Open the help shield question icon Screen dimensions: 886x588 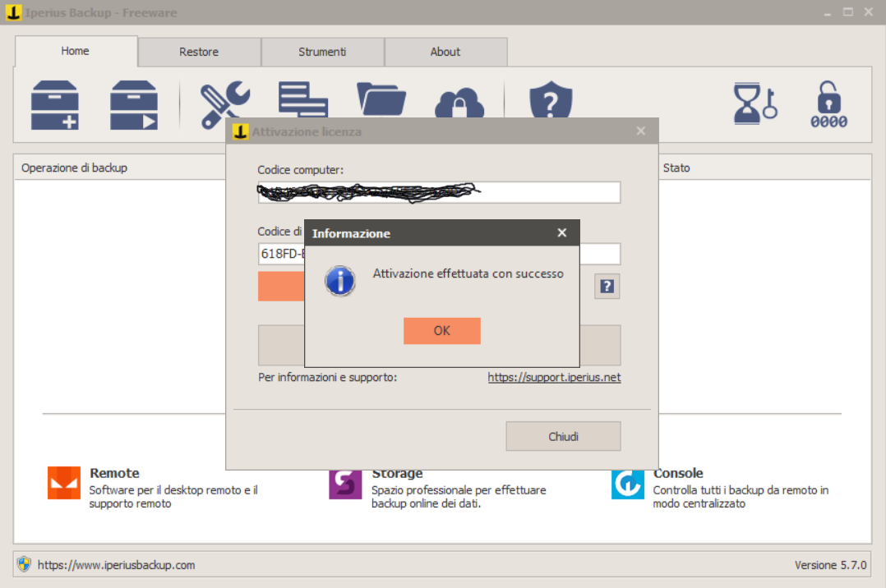click(x=551, y=99)
